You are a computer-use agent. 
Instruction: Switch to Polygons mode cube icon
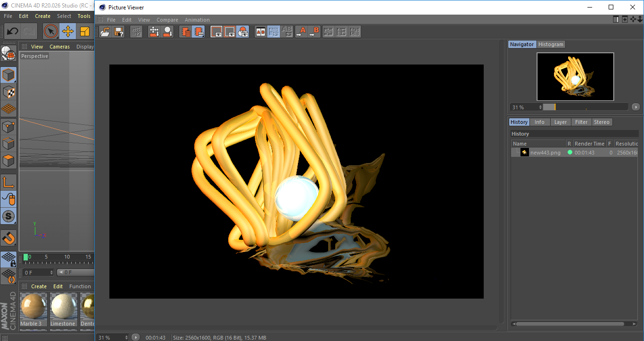(x=8, y=161)
